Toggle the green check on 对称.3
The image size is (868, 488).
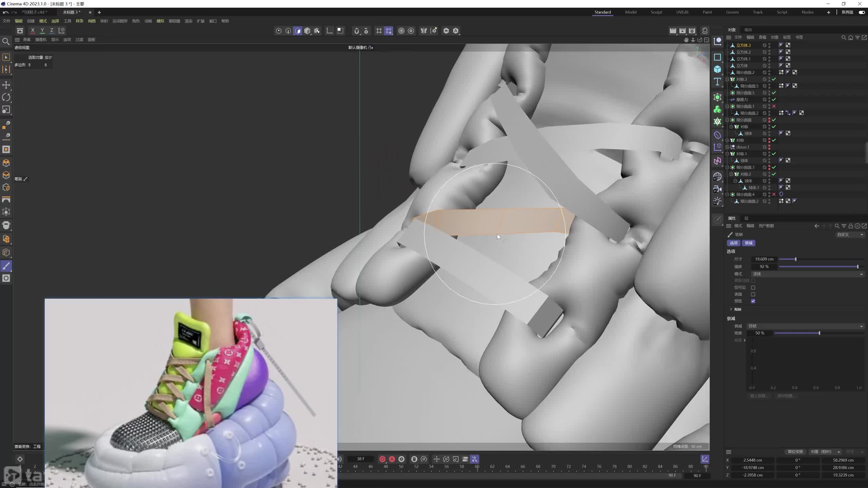click(x=774, y=79)
